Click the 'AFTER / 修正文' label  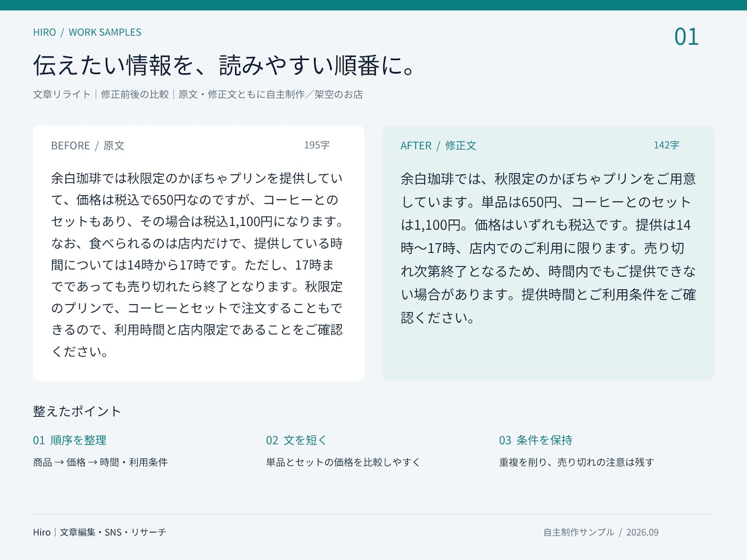(438, 146)
